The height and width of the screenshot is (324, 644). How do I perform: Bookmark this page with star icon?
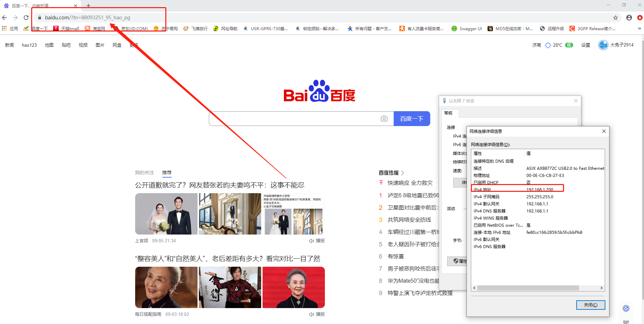click(x=615, y=18)
